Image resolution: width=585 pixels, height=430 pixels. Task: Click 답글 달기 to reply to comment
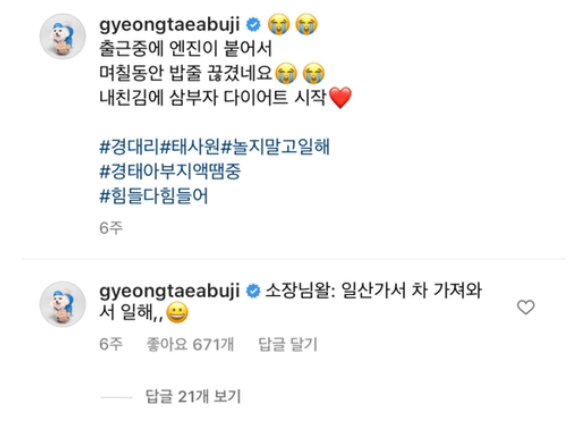[x=288, y=344]
